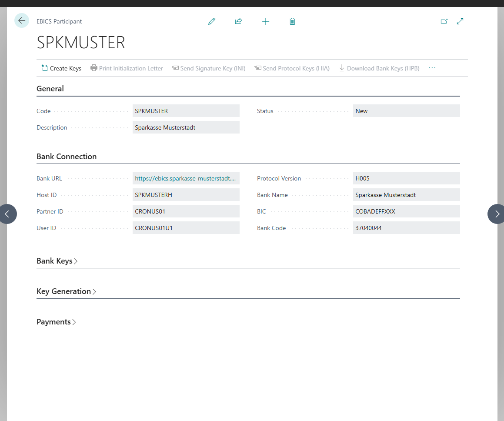Click the BIC field COBADEFFXXX

406,211
